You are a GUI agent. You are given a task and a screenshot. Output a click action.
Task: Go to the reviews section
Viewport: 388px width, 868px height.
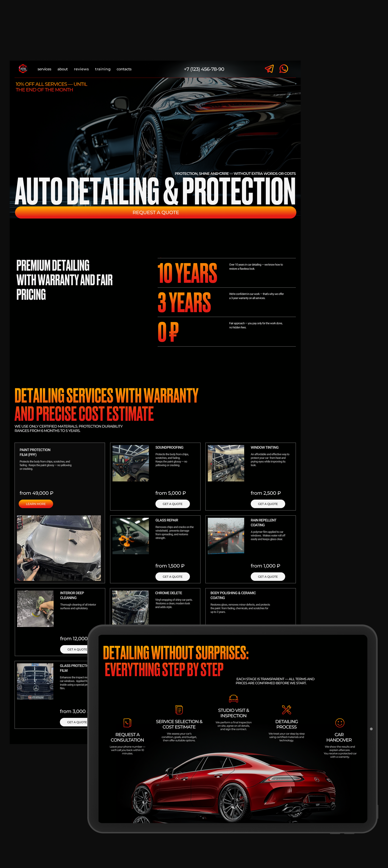(81, 69)
